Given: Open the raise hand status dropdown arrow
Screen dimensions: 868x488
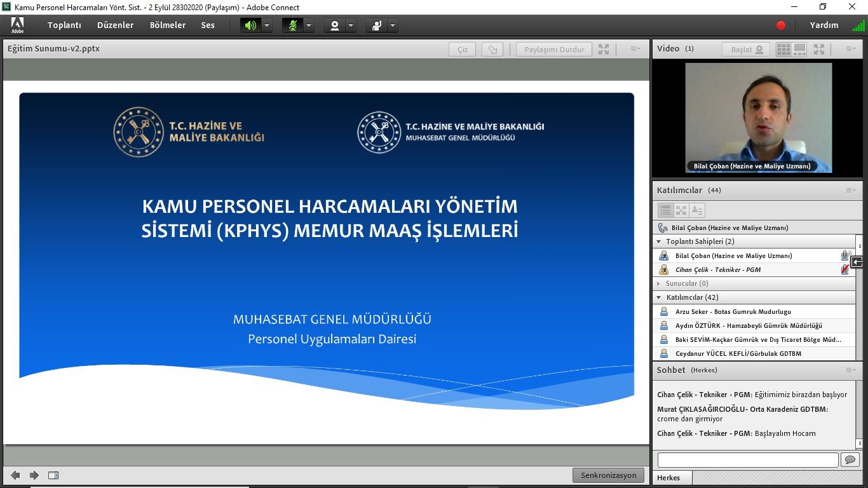Looking at the screenshot, I should coord(393,25).
